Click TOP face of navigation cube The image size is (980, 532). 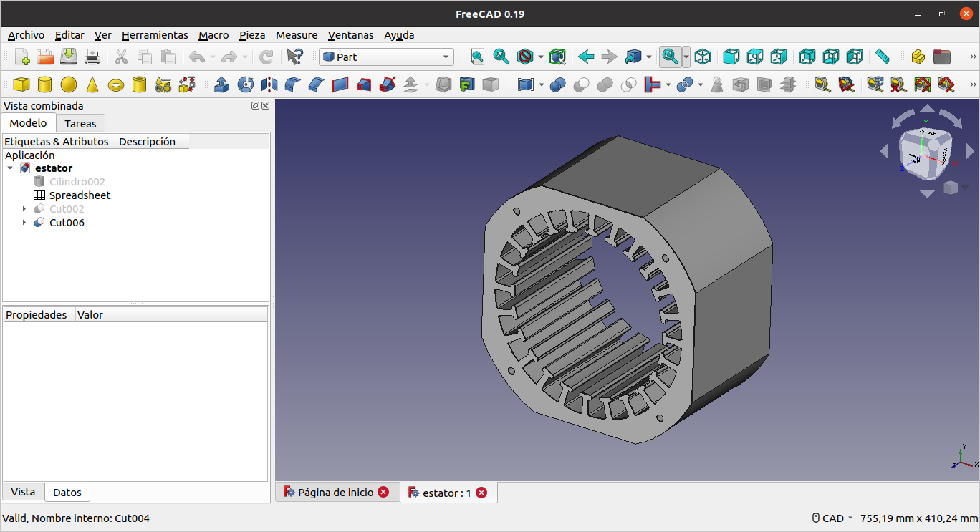pyautogui.click(x=915, y=158)
